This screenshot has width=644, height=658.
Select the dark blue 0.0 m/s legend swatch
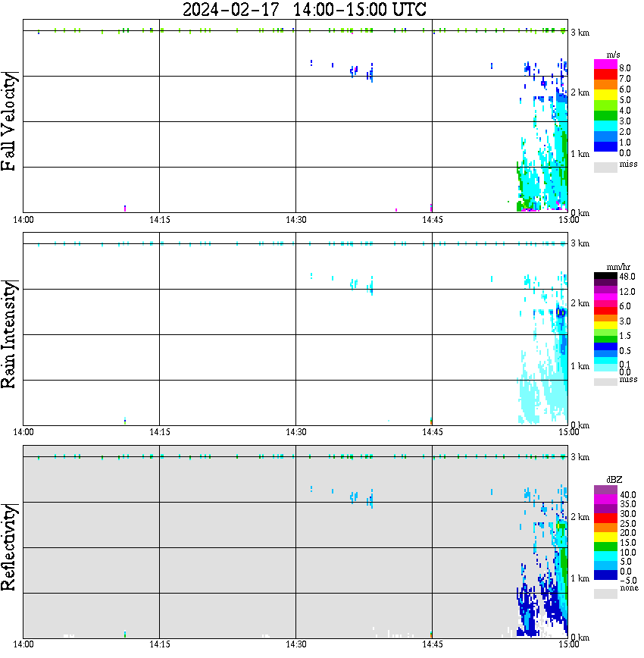click(x=605, y=147)
